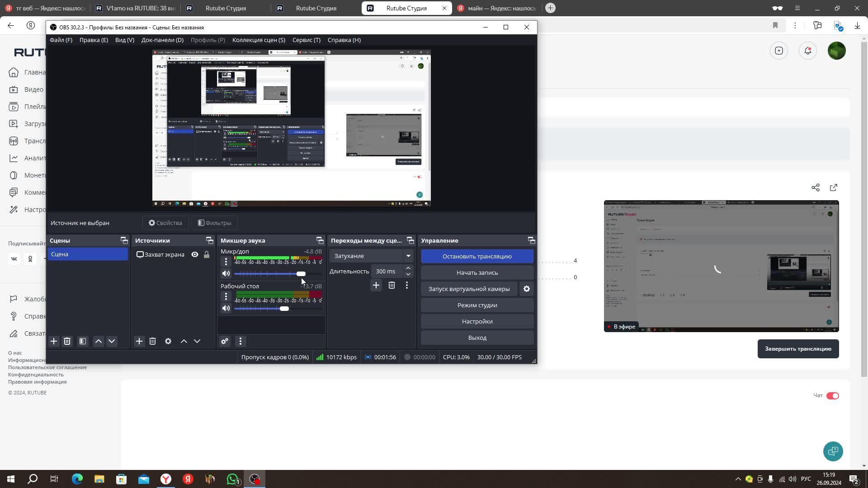Increase transition duration with up arrow
Screen dimensions: 868x488
click(x=408, y=268)
